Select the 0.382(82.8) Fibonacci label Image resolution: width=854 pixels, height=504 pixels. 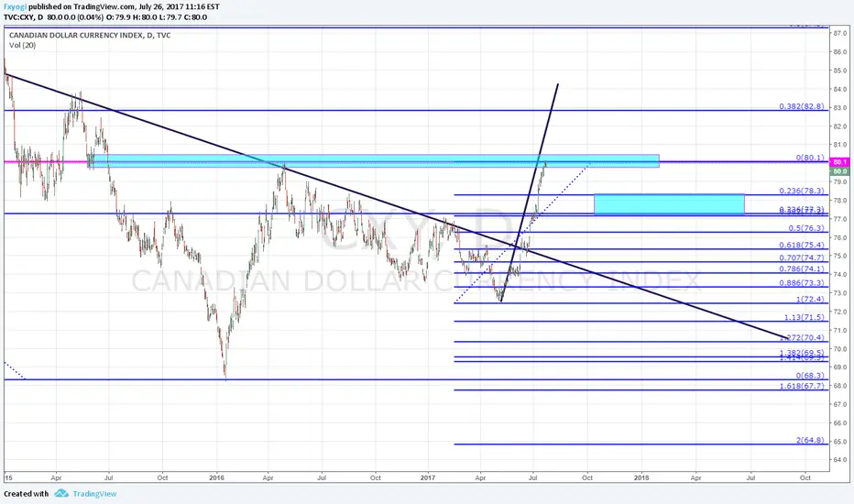point(801,106)
